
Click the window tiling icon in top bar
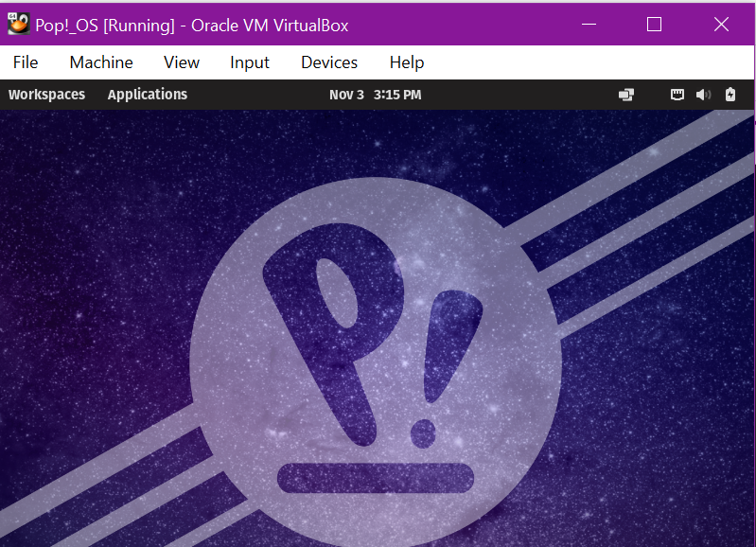626,95
